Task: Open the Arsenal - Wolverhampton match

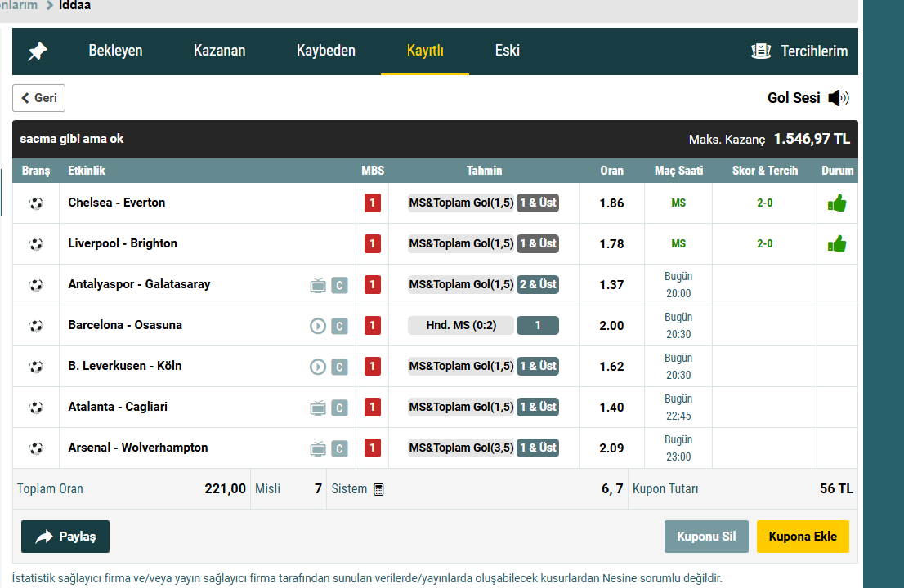Action: (x=138, y=448)
